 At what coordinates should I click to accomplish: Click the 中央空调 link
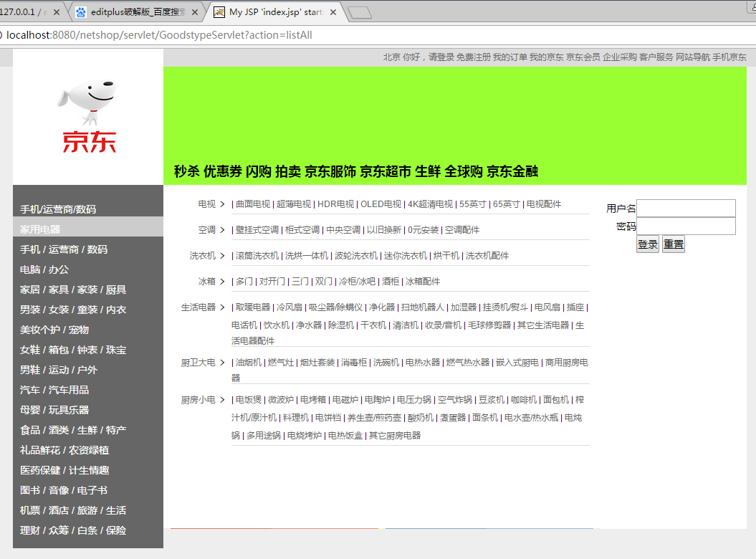343,230
